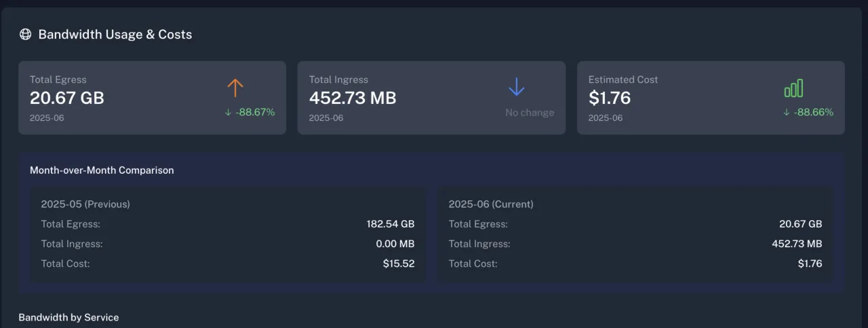Click the previous month 182.54 GB egress value

(x=391, y=224)
